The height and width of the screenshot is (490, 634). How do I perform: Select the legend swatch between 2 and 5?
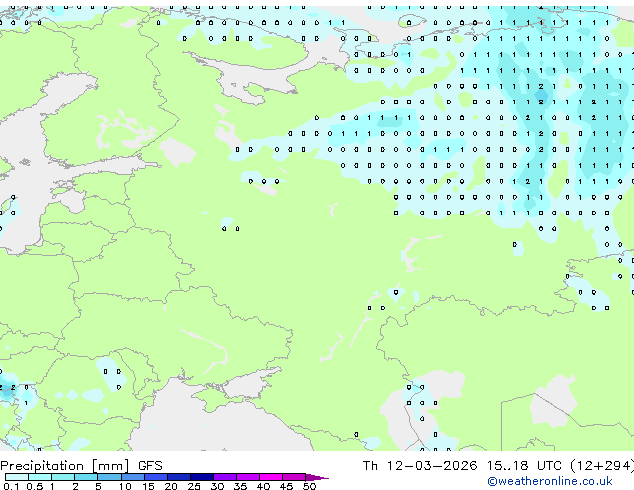click(x=86, y=477)
